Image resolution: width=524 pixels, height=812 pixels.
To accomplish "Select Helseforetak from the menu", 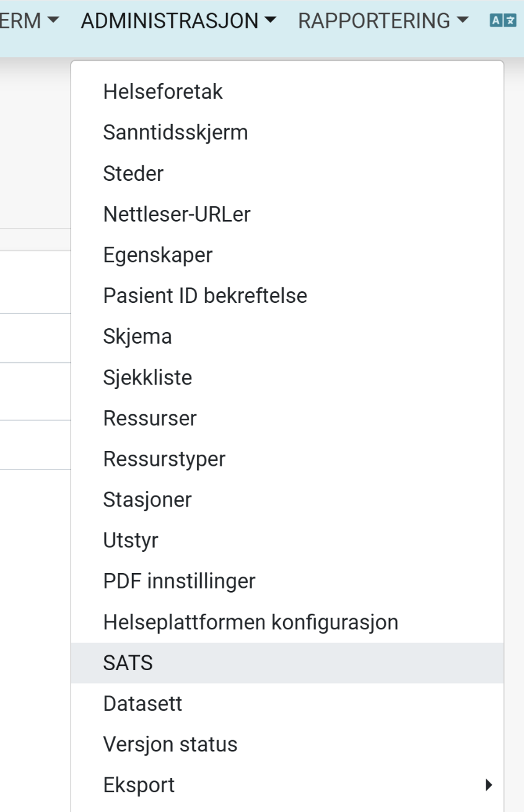I will tap(163, 92).
